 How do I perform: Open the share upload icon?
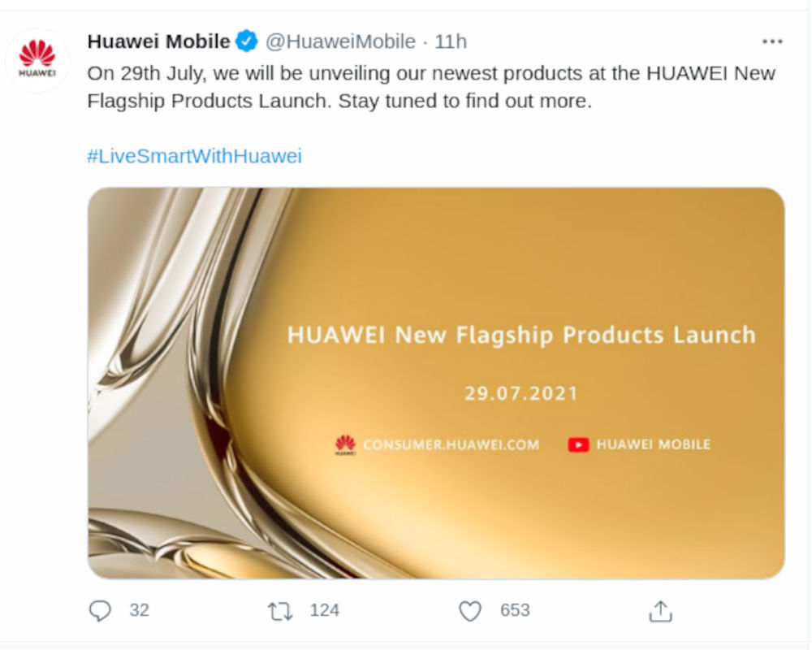click(660, 611)
